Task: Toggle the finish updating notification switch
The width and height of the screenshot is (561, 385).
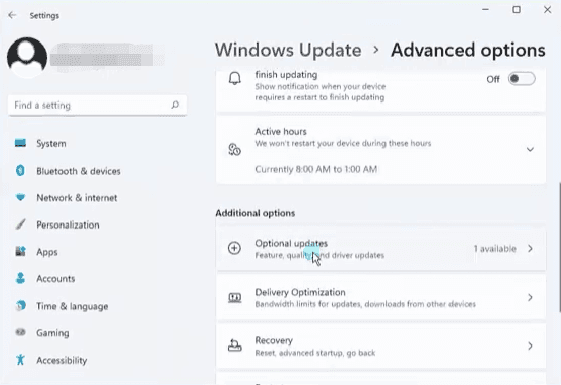Action: pos(522,79)
